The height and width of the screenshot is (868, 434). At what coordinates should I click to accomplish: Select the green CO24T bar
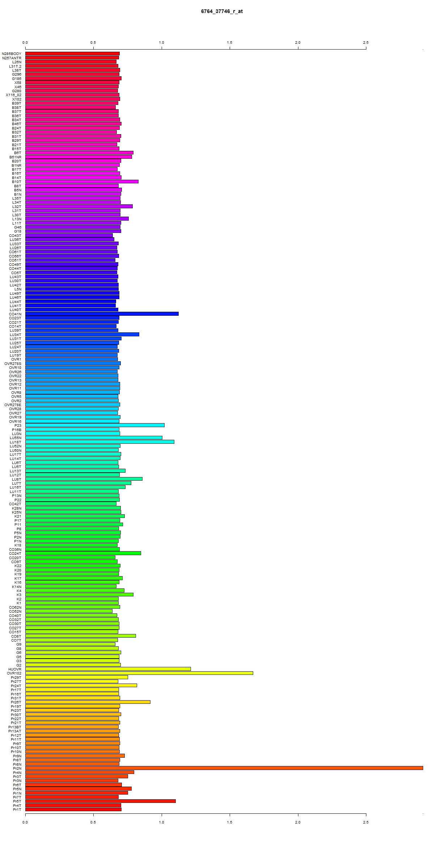tap(83, 553)
